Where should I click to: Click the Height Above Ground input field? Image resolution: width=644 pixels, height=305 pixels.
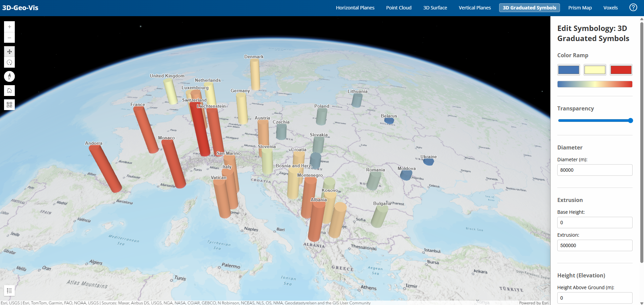595,298
